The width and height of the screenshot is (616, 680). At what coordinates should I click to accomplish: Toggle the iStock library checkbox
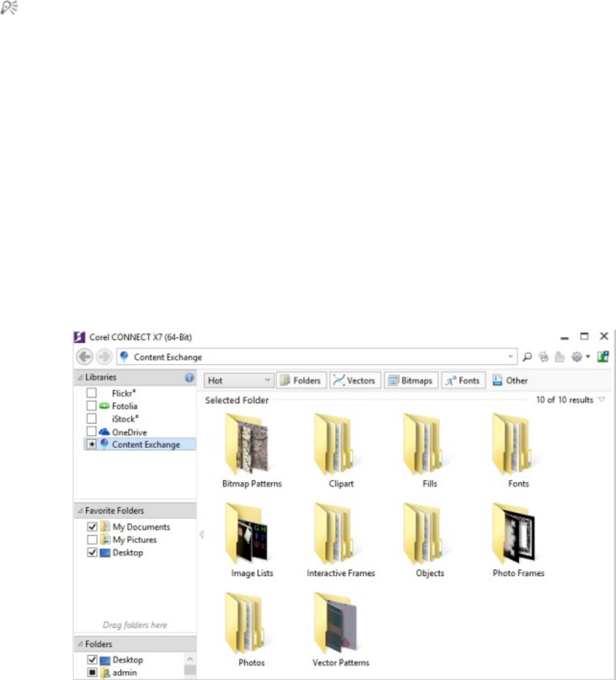pyautogui.click(x=91, y=418)
